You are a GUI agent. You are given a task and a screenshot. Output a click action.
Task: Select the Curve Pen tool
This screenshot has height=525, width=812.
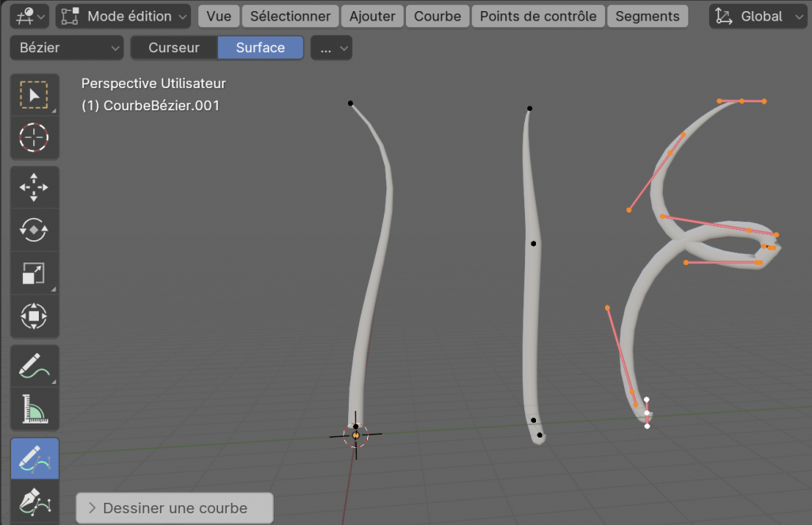[34, 501]
